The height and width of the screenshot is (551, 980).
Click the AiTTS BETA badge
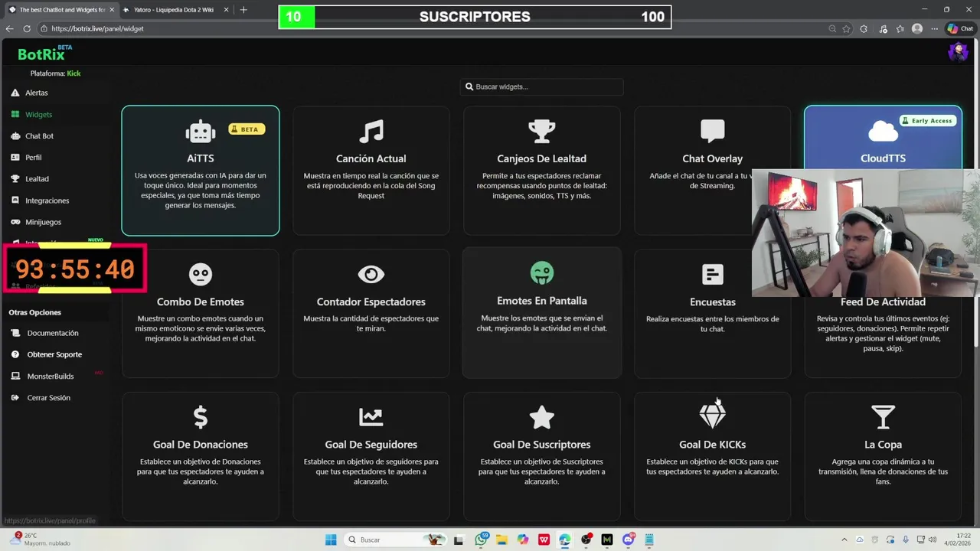(247, 129)
